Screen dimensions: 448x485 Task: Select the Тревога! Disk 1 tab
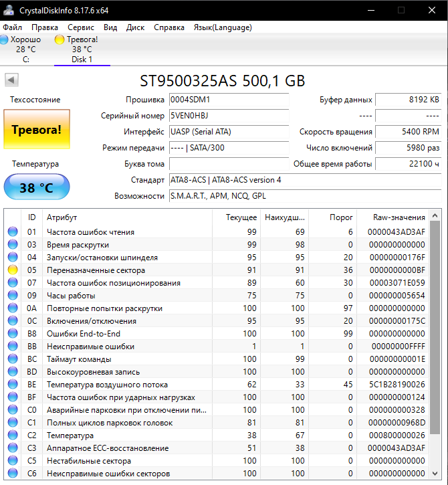coord(82,50)
